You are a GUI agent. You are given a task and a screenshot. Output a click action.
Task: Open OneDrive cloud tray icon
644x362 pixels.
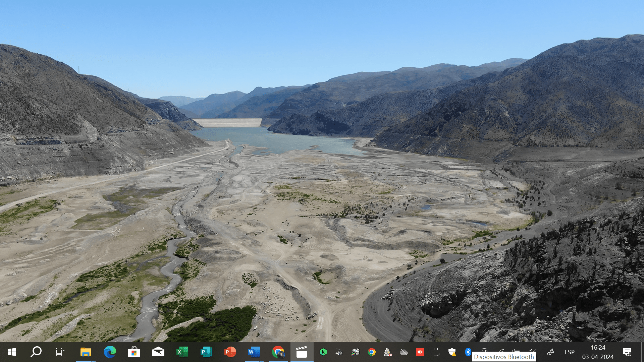click(x=404, y=352)
